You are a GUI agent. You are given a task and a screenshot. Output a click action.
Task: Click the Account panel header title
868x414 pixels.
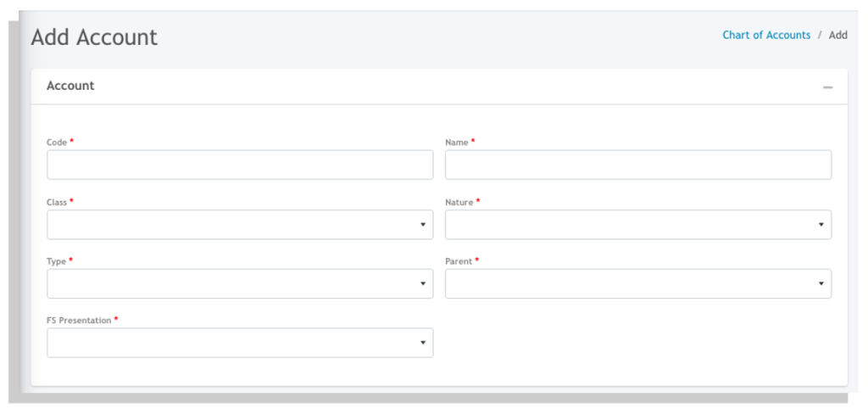70,86
